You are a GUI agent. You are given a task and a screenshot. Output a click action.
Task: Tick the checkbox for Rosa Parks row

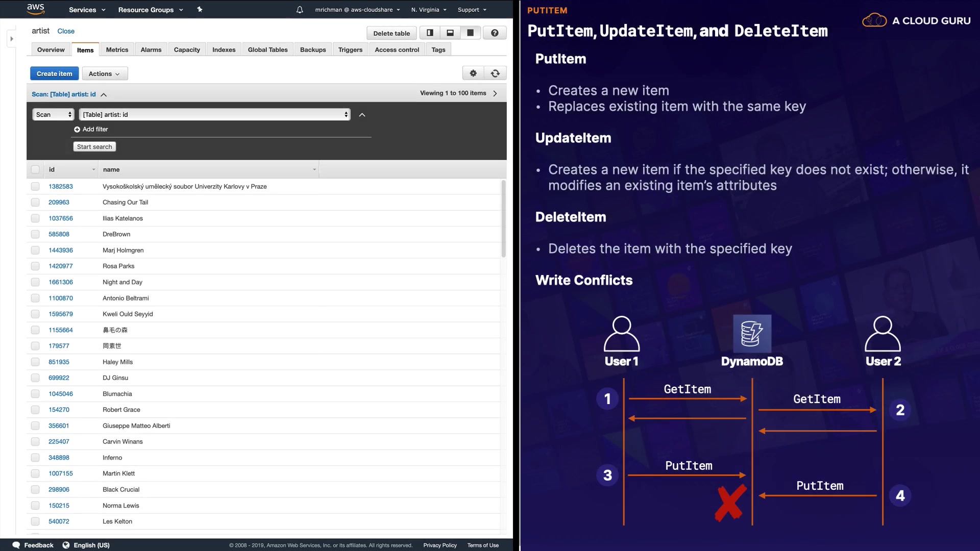[x=35, y=266]
